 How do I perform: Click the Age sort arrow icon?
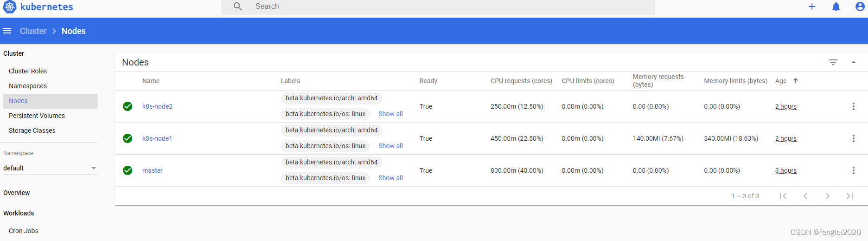tap(796, 80)
